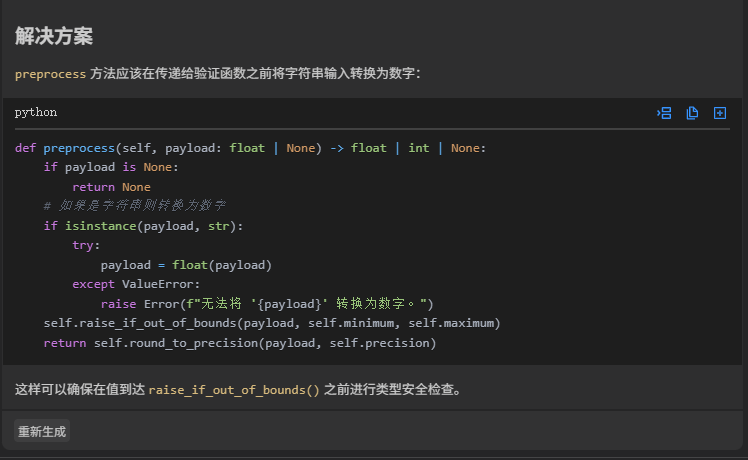
Task: Click the python language label
Action: click(36, 113)
